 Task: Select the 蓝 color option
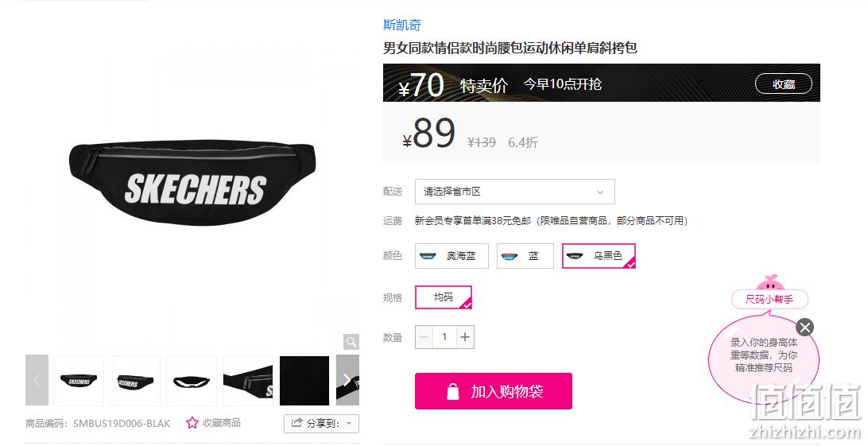click(x=525, y=256)
